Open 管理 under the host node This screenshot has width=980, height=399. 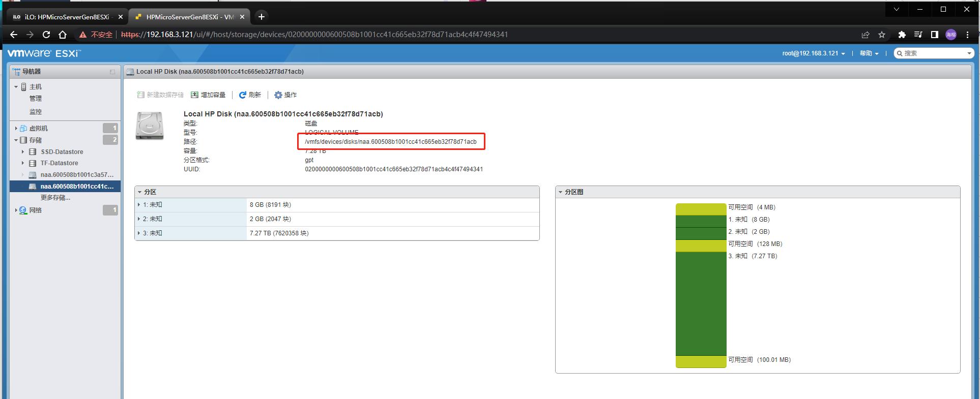(x=36, y=99)
